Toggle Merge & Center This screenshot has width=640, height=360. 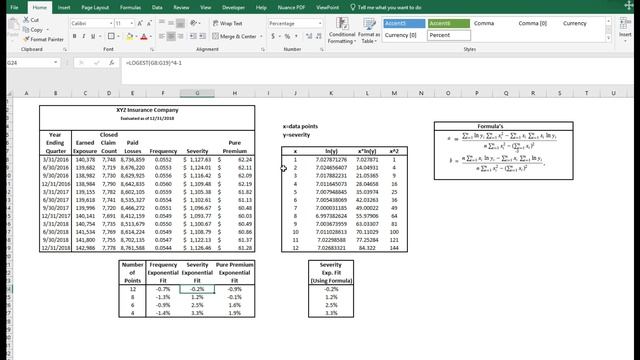(235, 36)
